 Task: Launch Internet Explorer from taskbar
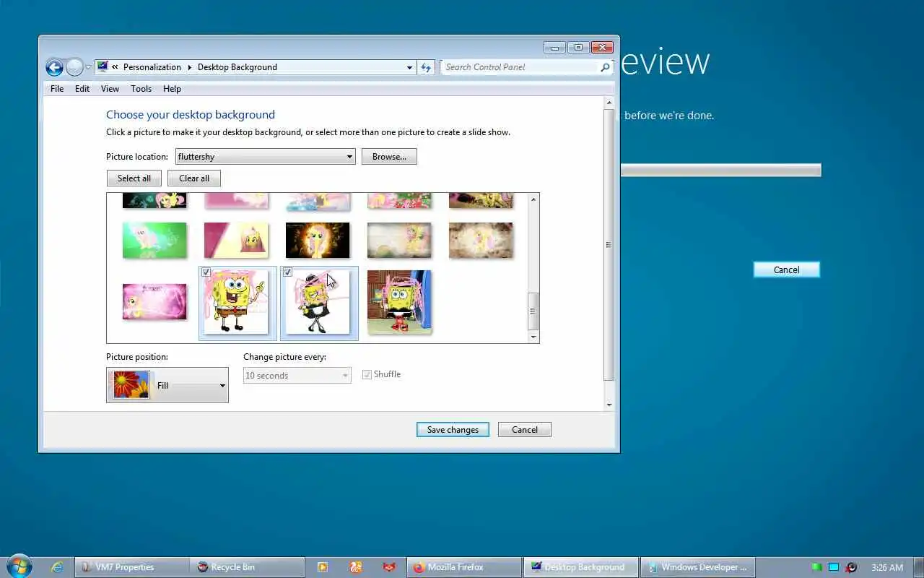tap(57, 567)
